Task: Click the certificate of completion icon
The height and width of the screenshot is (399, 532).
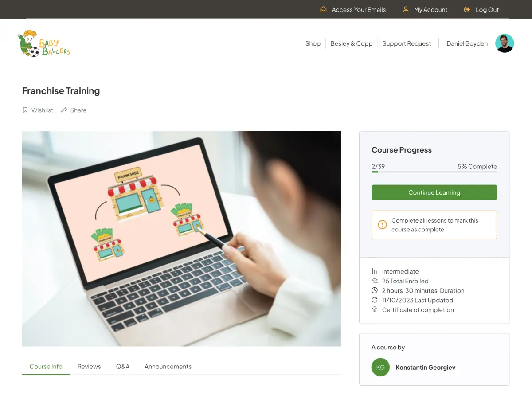Action: [x=375, y=310]
